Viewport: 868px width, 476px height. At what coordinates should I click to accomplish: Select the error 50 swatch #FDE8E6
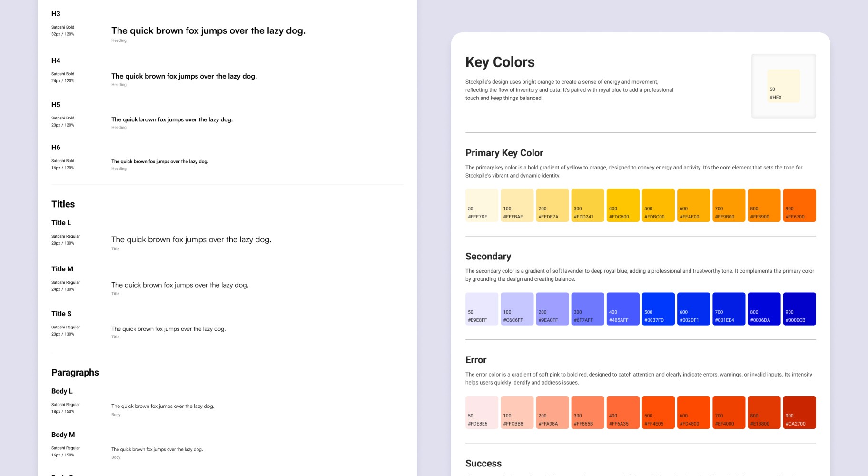pyautogui.click(x=482, y=412)
